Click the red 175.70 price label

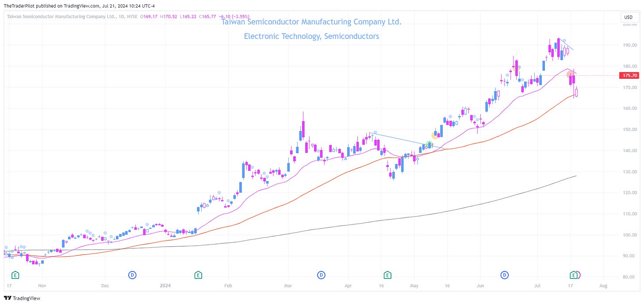pos(630,76)
